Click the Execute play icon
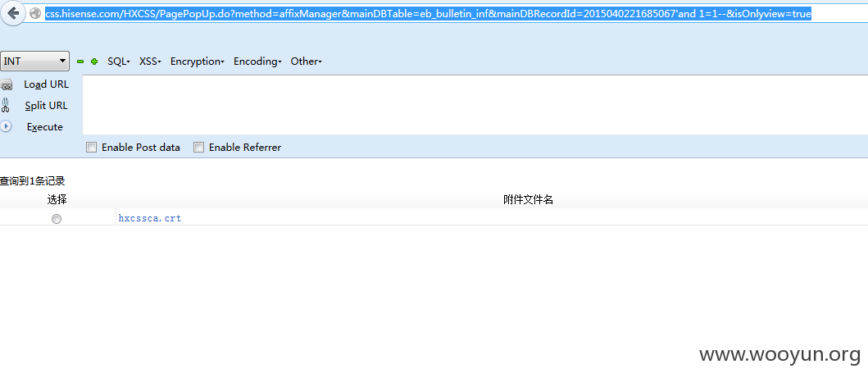Image resolution: width=868 pixels, height=378 pixels. pyautogui.click(x=6, y=127)
